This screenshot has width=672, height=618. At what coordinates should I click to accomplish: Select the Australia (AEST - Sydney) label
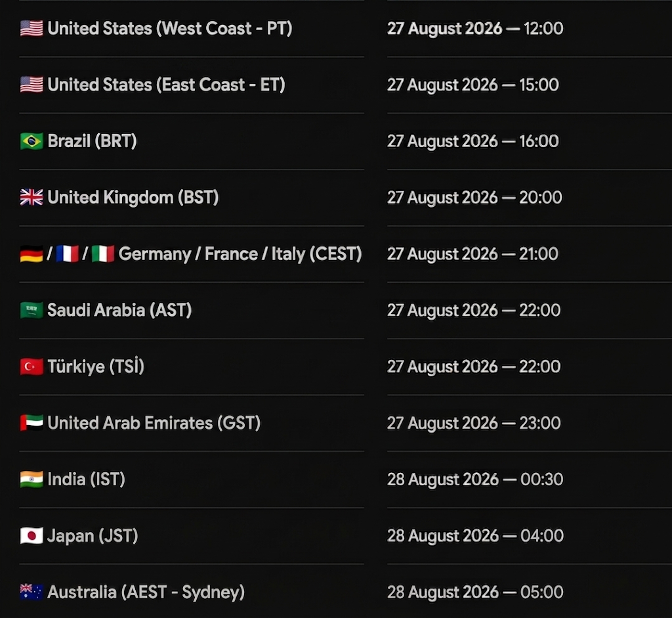[146, 592]
